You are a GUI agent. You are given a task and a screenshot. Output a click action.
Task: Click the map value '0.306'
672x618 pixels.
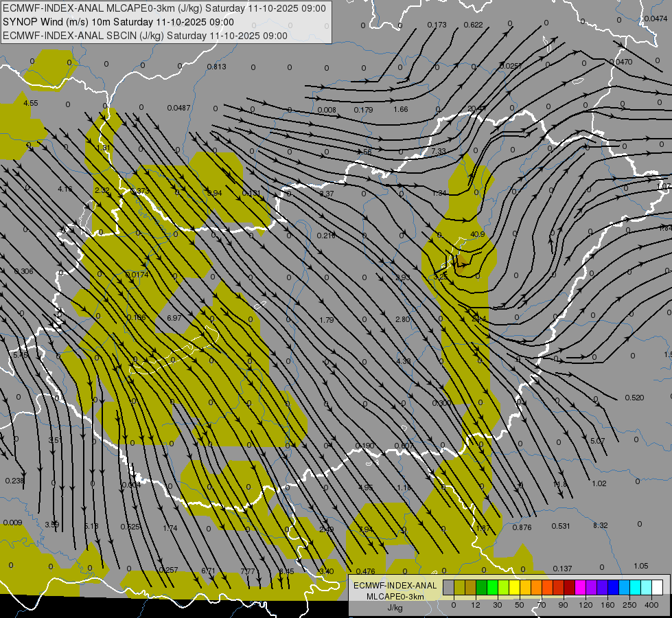[23, 271]
